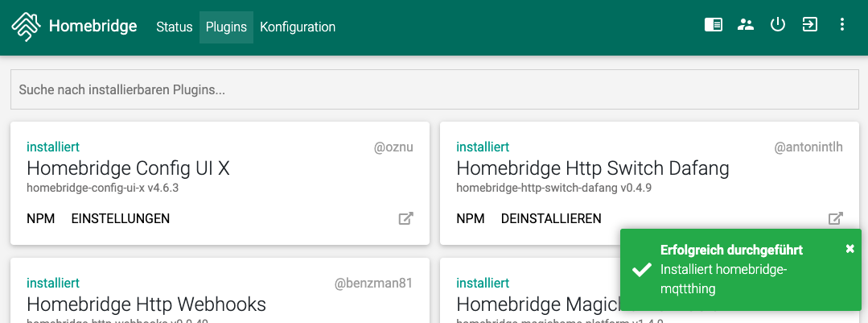Select the Plugins tab
This screenshot has height=323, width=868.
[x=226, y=27]
